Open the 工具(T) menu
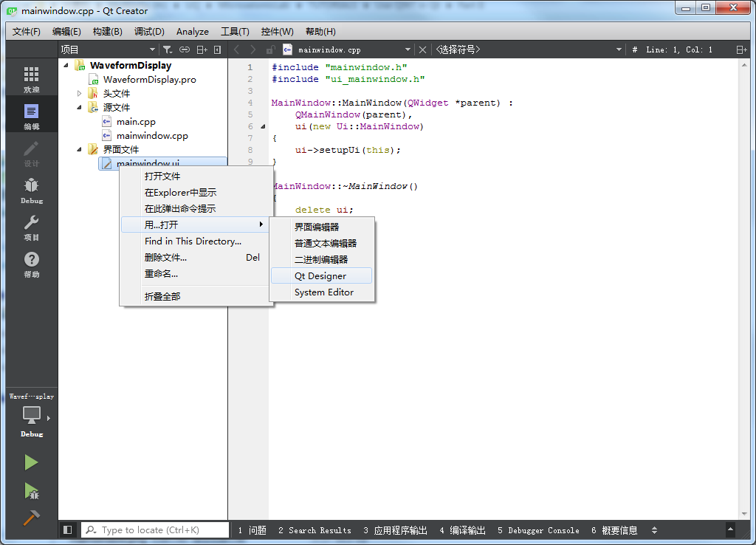This screenshot has height=545, width=756. tap(235, 31)
